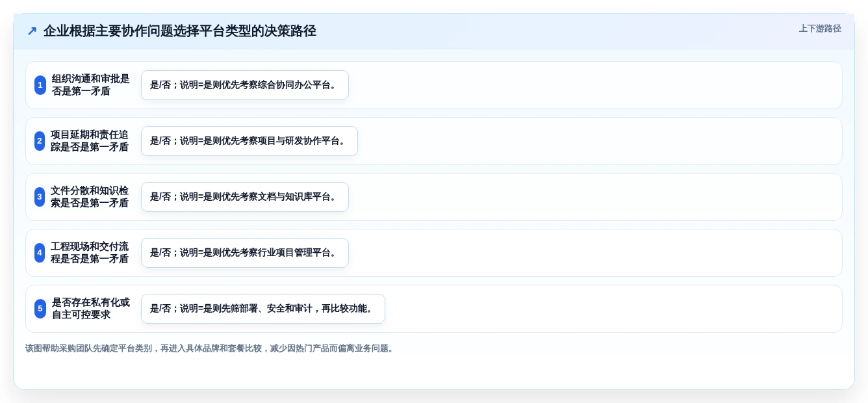
Task: Click the box mentioning 行业项目管理平台
Action: tap(245, 253)
